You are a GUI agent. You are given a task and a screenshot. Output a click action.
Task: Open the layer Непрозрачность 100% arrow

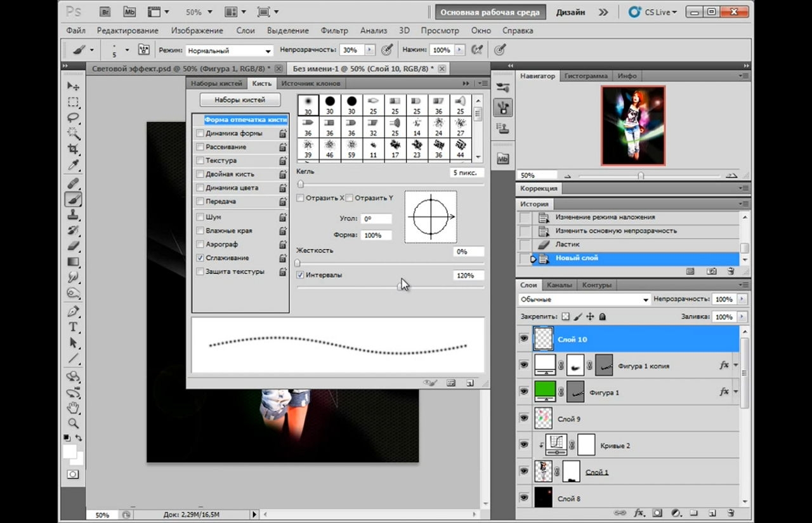742,299
